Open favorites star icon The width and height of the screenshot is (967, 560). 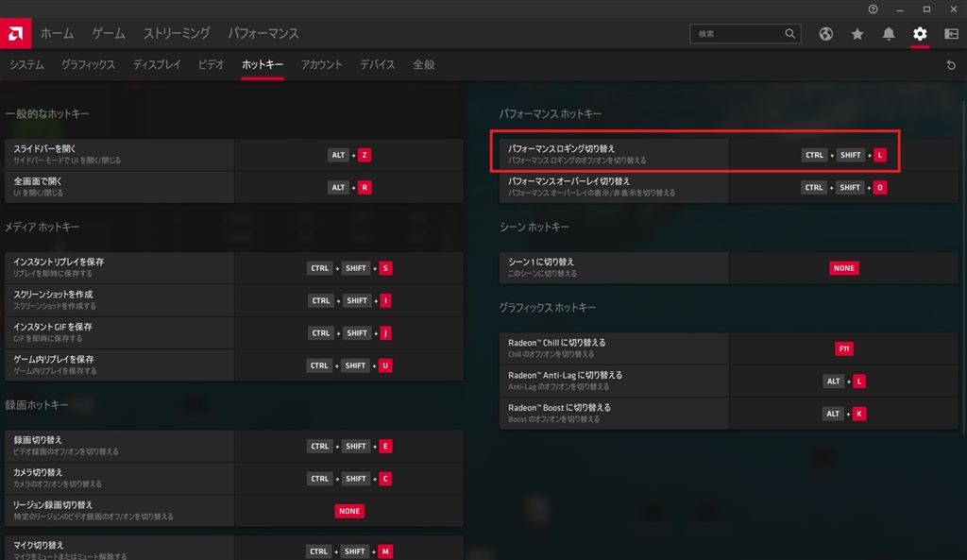point(857,34)
